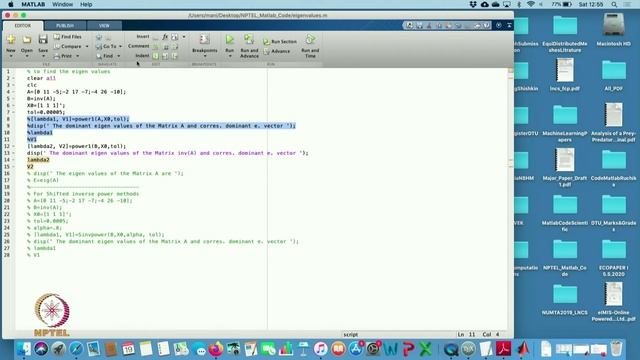The width and height of the screenshot is (640, 360).
Task: Click the comment-out lines icon
Action: click(x=156, y=47)
